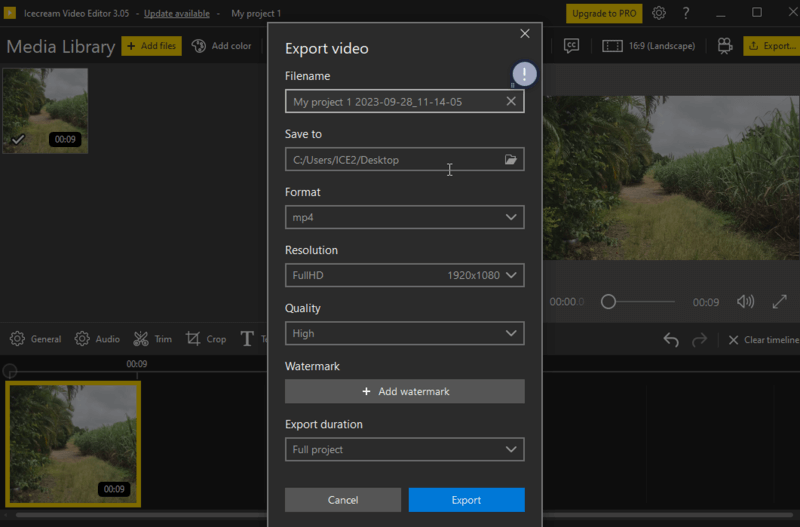Open the Export duration dropdown
800x527 pixels.
pyautogui.click(x=405, y=449)
